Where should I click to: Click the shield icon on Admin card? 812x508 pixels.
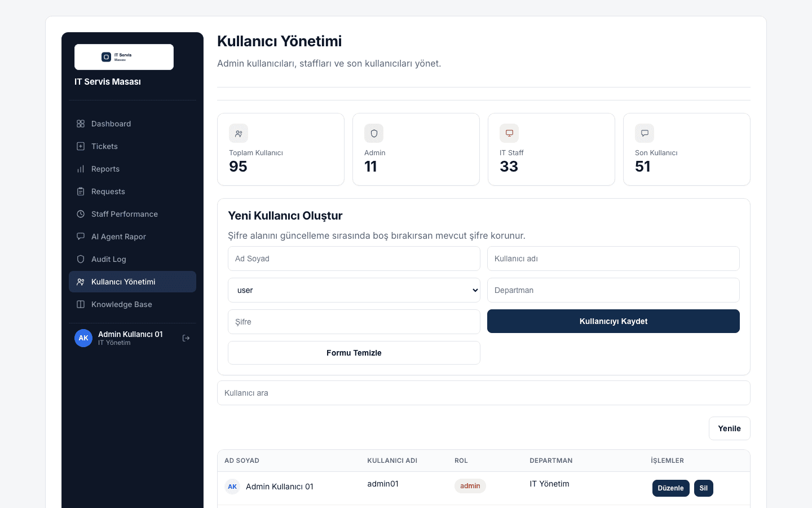(374, 133)
